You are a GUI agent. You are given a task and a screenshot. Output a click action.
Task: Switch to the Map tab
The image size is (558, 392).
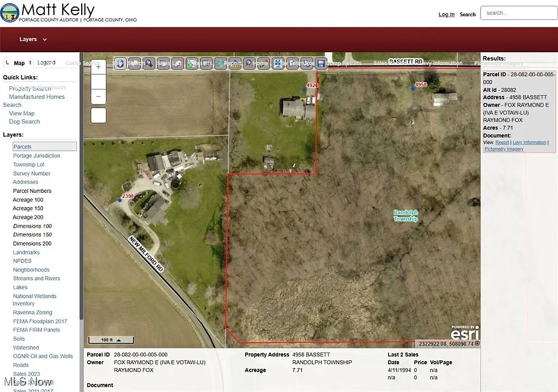[x=19, y=63]
